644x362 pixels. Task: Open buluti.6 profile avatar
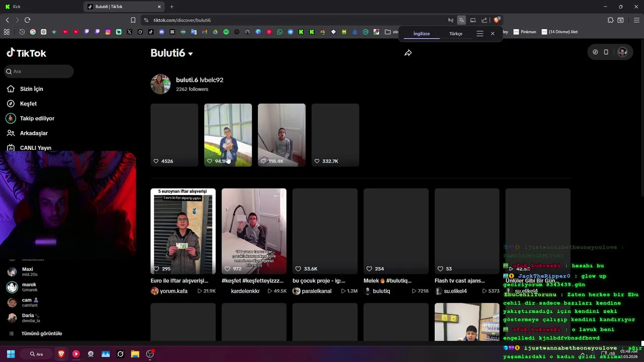coord(160,84)
